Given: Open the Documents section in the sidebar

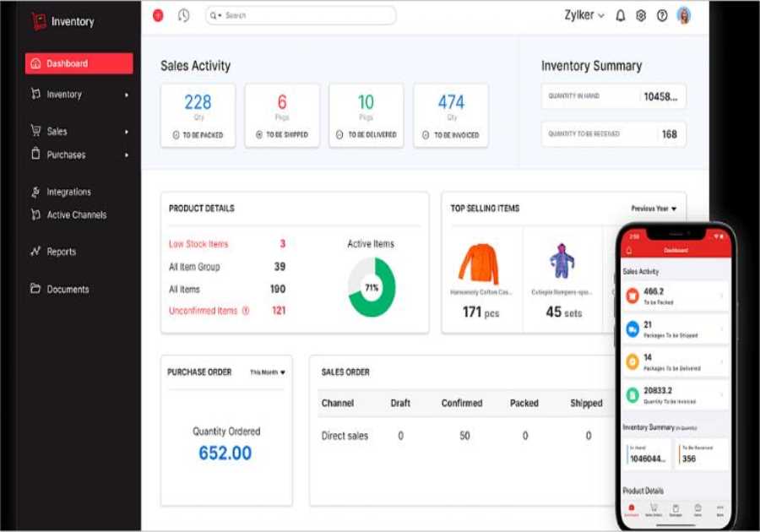Looking at the screenshot, I should tap(66, 288).
